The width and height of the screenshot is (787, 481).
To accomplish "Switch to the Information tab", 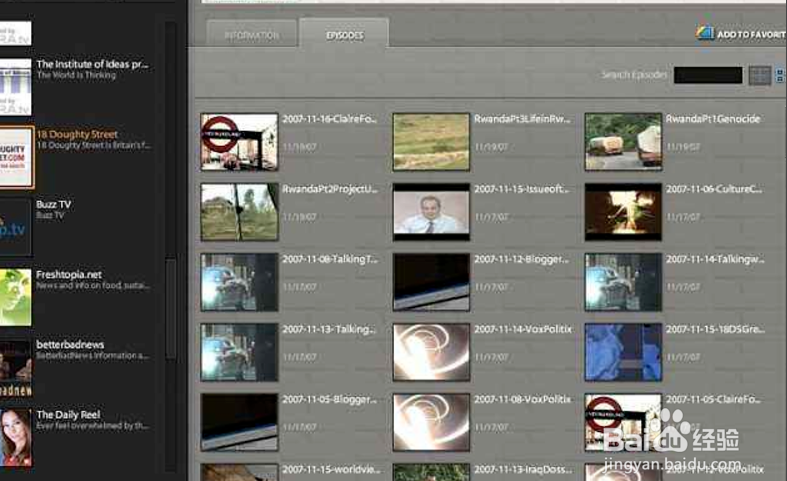I will pos(251,35).
